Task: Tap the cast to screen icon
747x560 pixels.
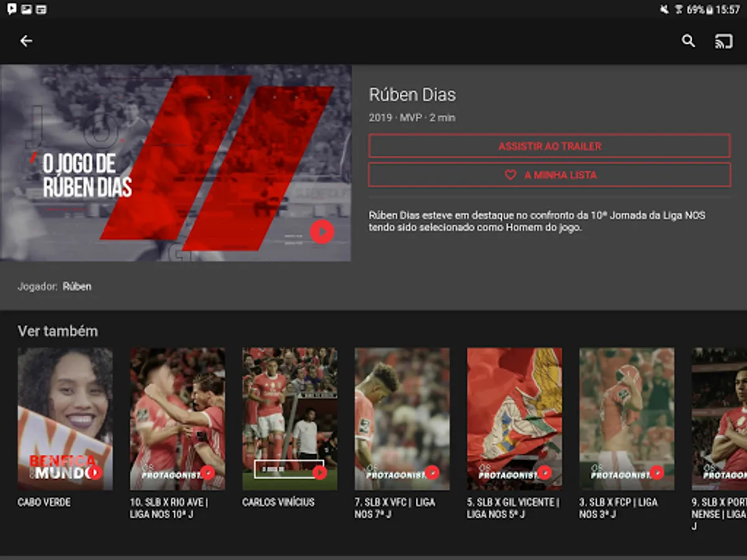Action: 723,42
